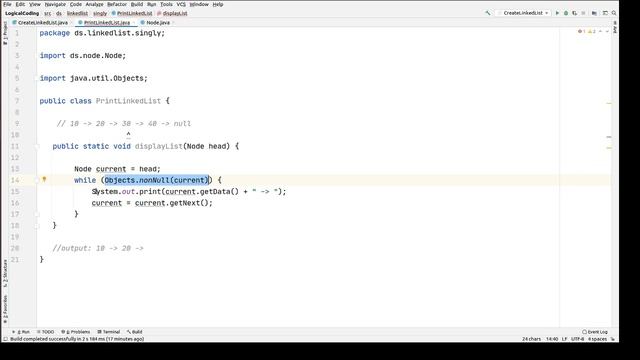The width and height of the screenshot is (640, 360).
Task: Open the Edit menu
Action: click(x=20, y=4)
